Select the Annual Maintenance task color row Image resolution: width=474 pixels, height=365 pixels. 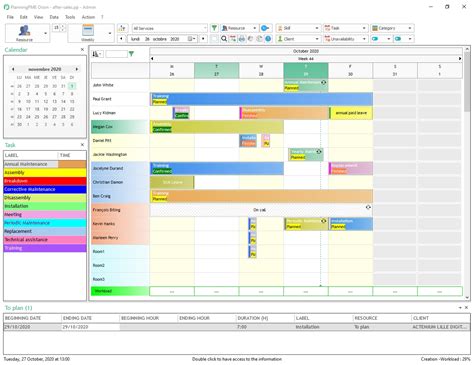point(45,164)
